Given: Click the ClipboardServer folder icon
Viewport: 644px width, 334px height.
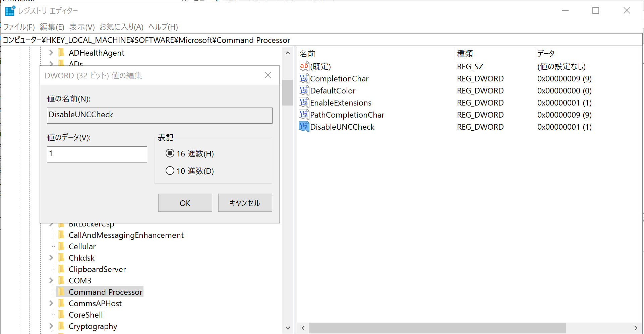Looking at the screenshot, I should coord(61,269).
